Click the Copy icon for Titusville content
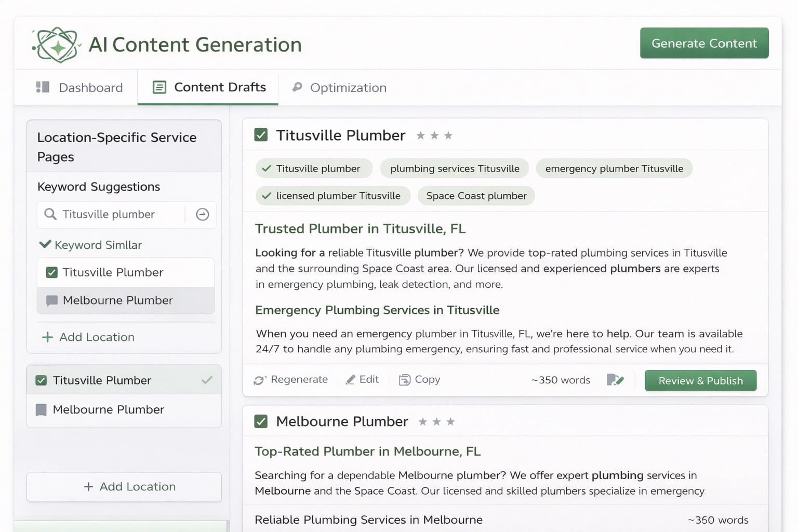This screenshot has height=532, width=798. point(405,380)
